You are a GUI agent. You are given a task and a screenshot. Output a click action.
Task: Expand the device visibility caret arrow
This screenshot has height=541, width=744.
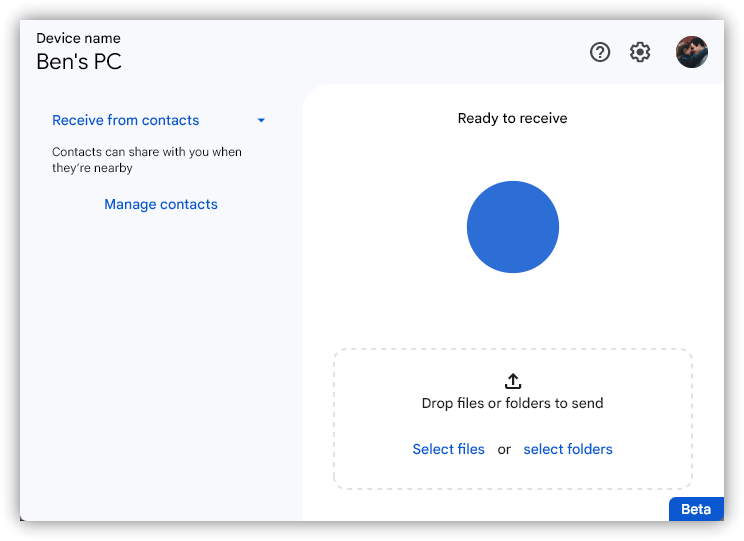click(x=261, y=120)
